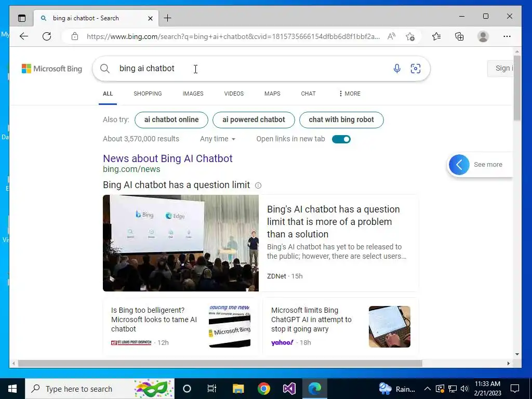The height and width of the screenshot is (399, 532).
Task: Open Microsoft limits Bing ChatGPT article
Action: point(311,320)
